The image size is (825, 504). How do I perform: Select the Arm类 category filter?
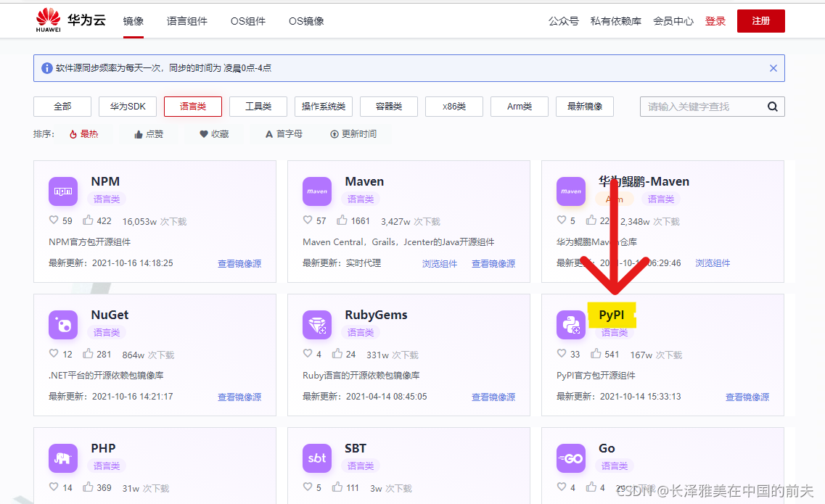tap(520, 107)
